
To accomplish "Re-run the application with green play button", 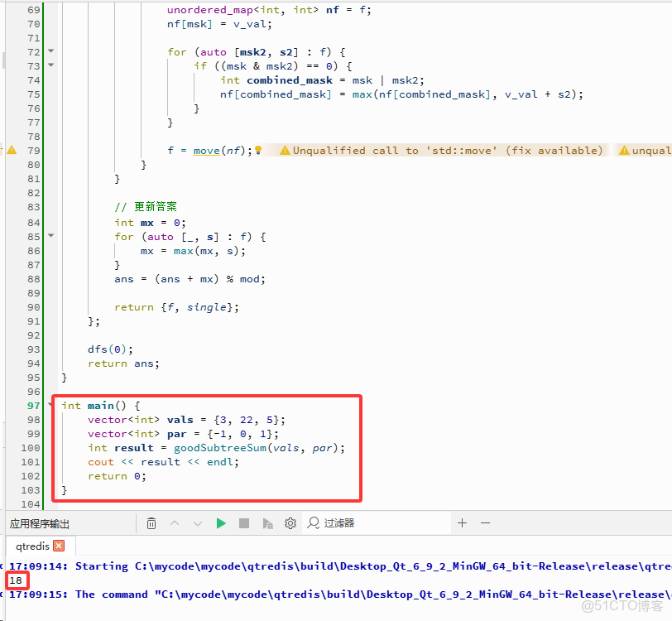I will pyautogui.click(x=221, y=523).
